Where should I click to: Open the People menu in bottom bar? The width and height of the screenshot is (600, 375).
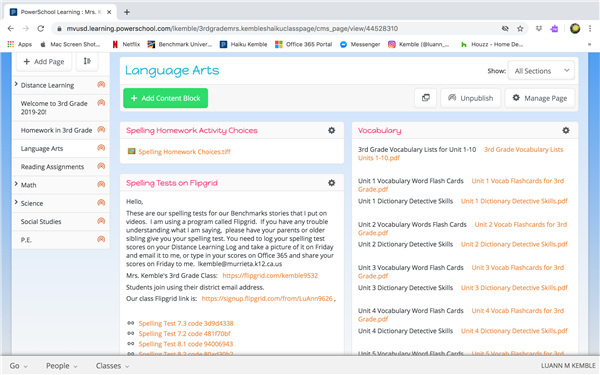point(62,366)
